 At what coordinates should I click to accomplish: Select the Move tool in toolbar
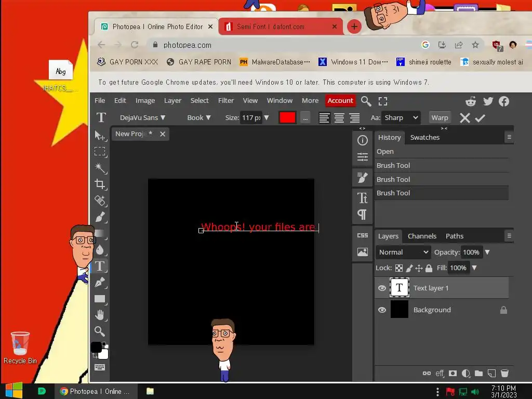click(100, 136)
